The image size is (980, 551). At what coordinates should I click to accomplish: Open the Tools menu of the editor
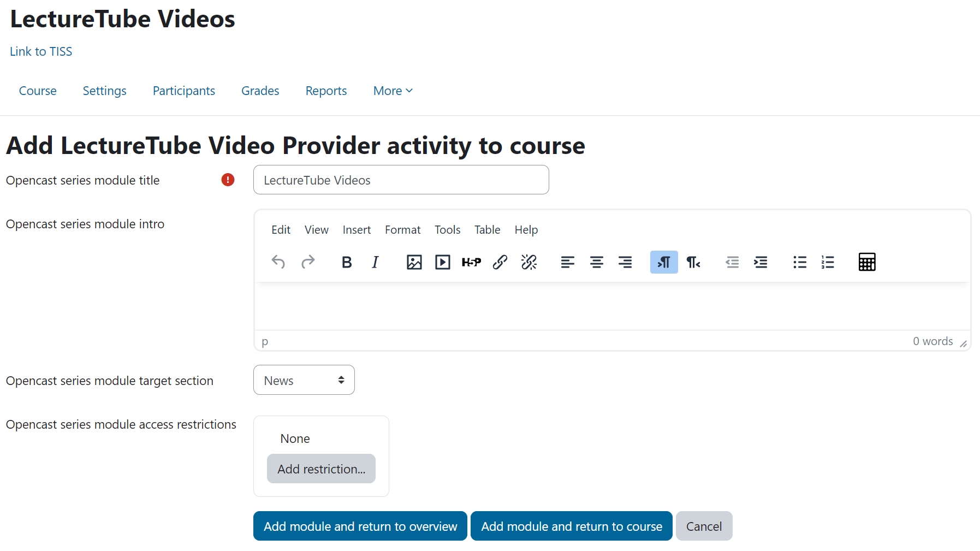(448, 230)
